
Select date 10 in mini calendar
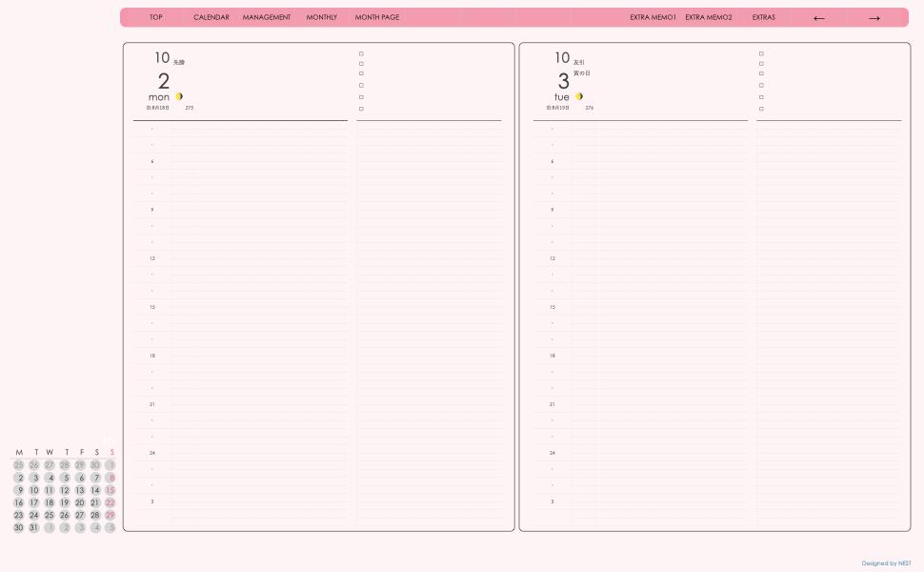34,490
